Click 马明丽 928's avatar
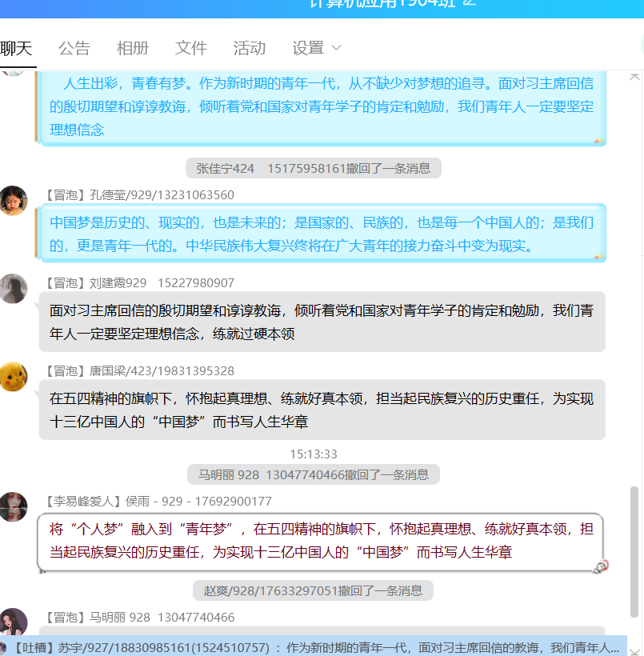This screenshot has width=644, height=656. (13, 622)
